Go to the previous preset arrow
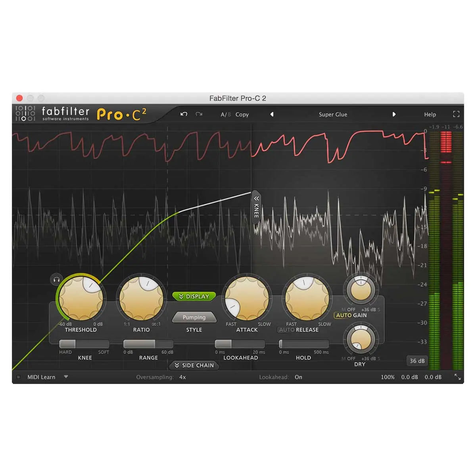The height and width of the screenshot is (476, 476). tap(272, 114)
